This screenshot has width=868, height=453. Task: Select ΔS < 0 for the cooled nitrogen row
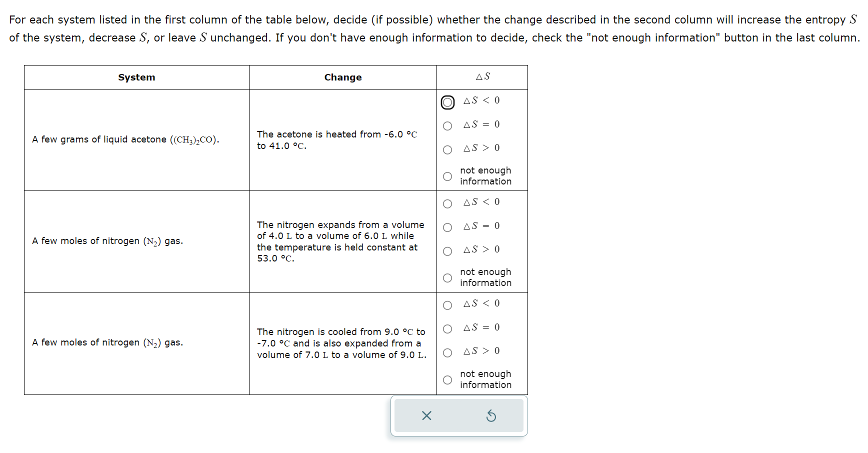pyautogui.click(x=447, y=305)
